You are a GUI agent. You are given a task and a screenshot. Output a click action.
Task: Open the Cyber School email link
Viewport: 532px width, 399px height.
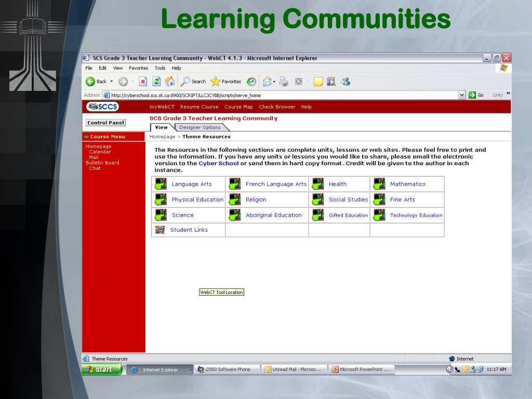click(219, 163)
